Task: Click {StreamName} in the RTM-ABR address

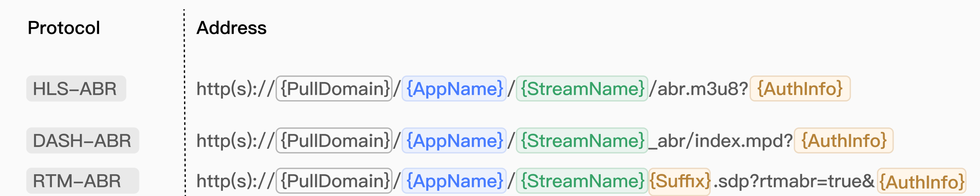Action: 582,181
